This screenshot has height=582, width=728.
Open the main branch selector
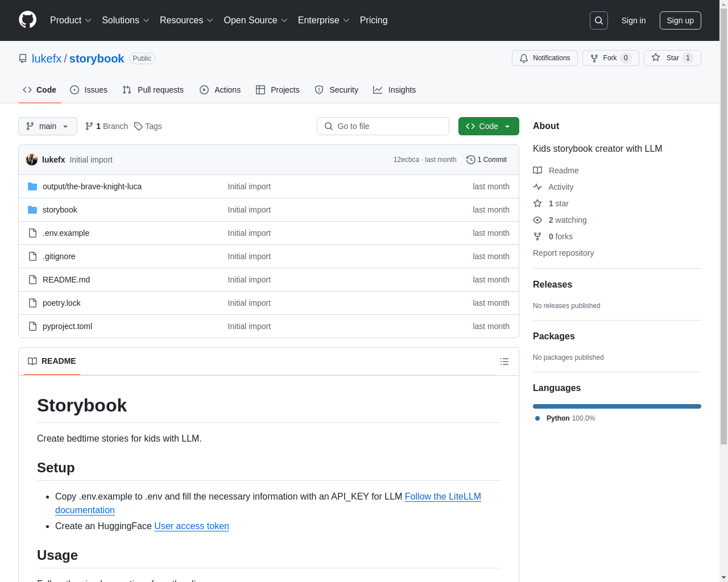(x=48, y=126)
